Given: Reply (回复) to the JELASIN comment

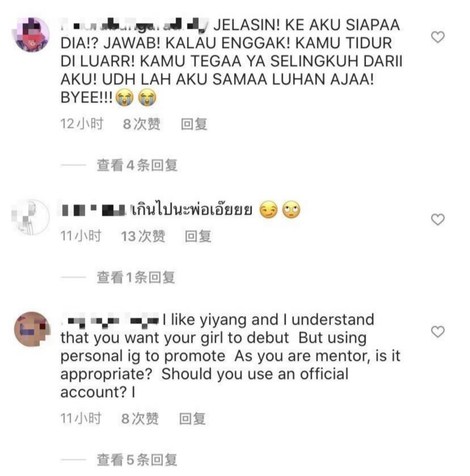Looking at the screenshot, I should (x=194, y=124).
